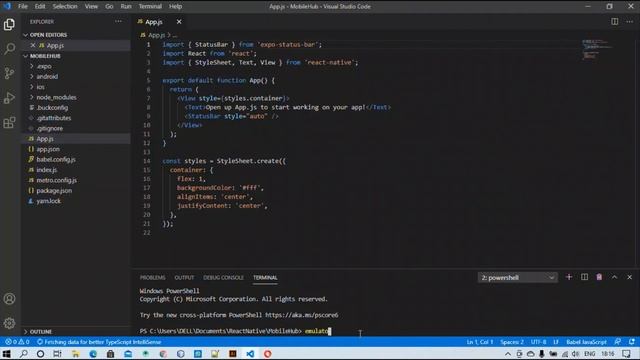Expand the Outline section
This screenshot has width=640, height=360.
(x=41, y=332)
